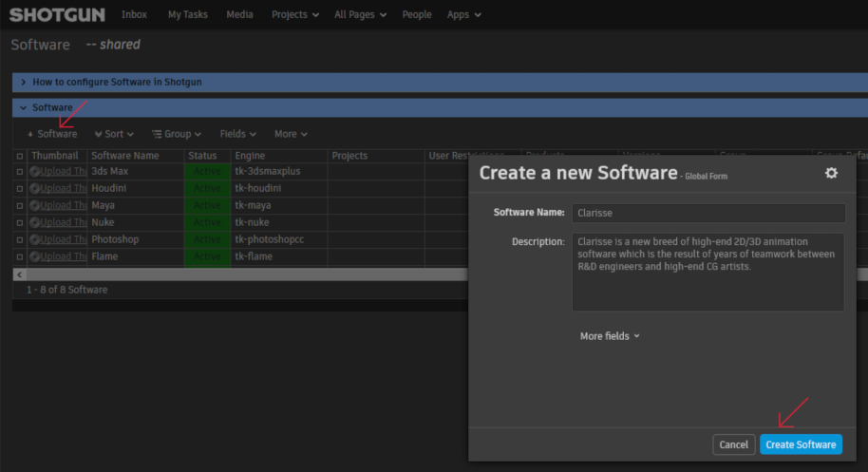This screenshot has width=868, height=472.
Task: Check the Flame row checkbox
Action: 20,256
